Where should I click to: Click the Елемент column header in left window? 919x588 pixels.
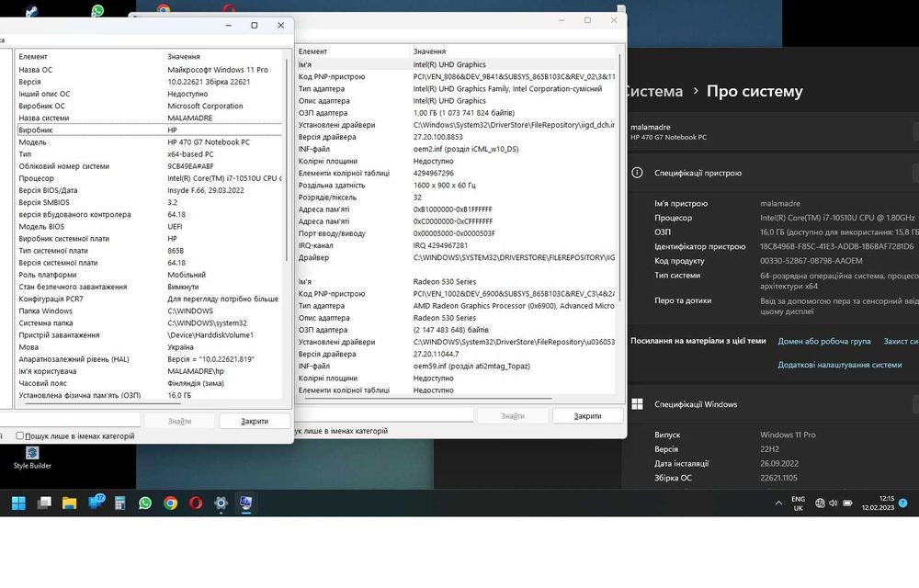89,56
